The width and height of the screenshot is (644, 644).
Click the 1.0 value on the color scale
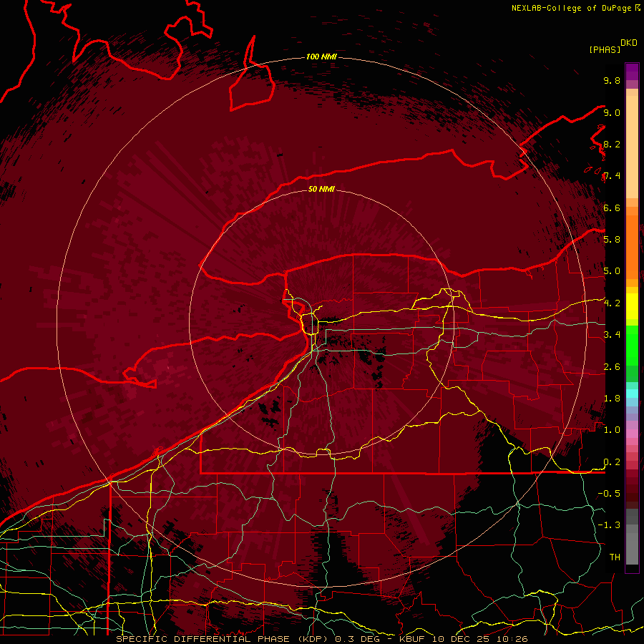(x=612, y=430)
